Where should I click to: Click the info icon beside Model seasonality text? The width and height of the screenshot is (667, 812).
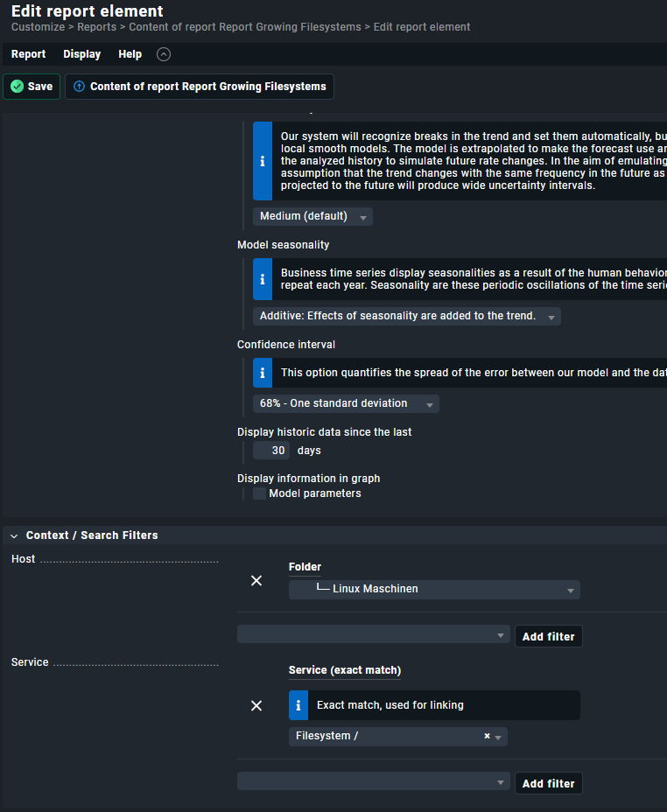(x=263, y=279)
